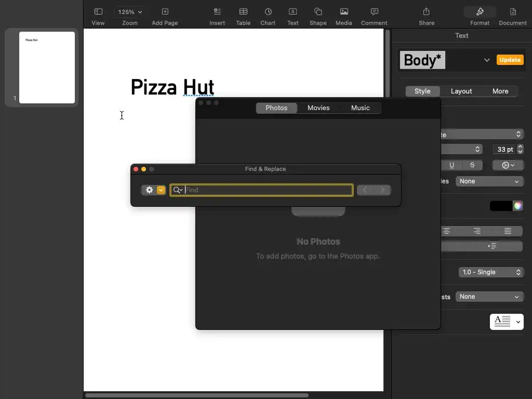Open character styles None dropdown
This screenshot has width=532, height=399.
point(489,181)
